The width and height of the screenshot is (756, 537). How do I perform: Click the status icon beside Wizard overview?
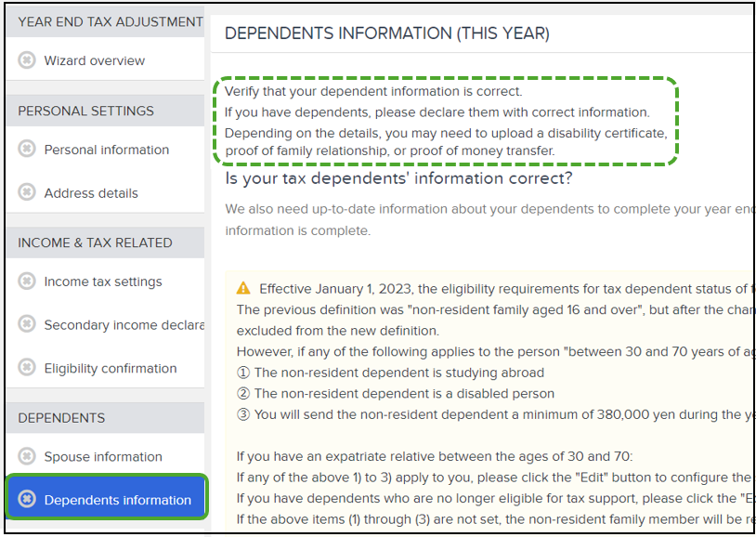(x=27, y=60)
